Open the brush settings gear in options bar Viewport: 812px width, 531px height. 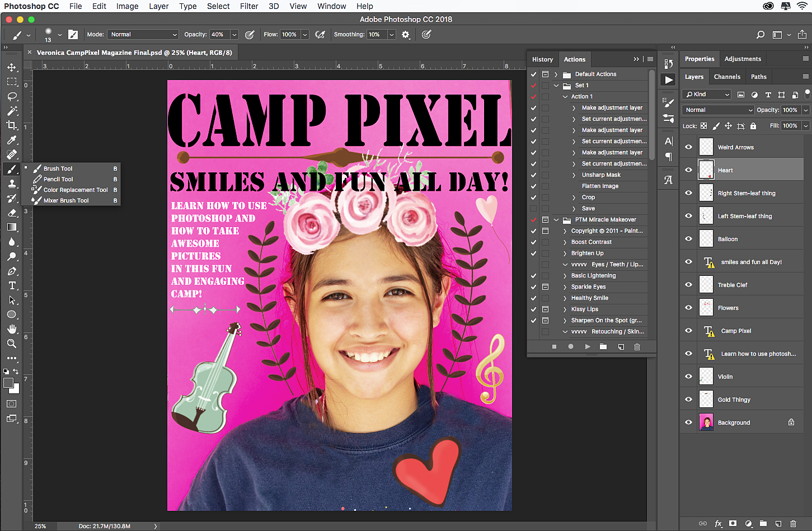tap(406, 35)
